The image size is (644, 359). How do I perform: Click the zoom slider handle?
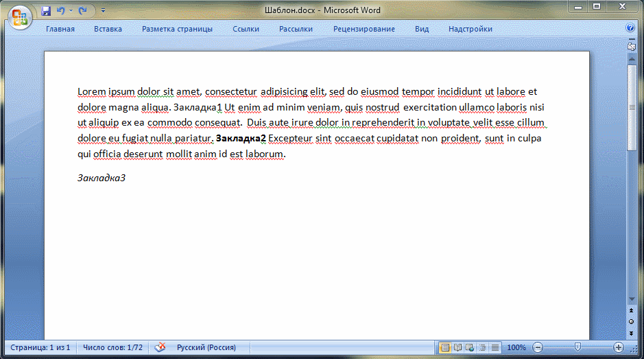578,347
